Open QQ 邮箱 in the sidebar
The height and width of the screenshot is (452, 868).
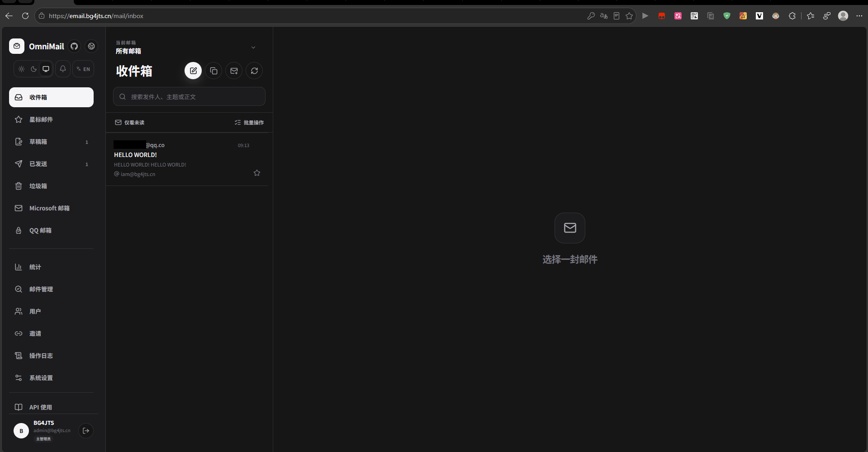[x=51, y=230]
